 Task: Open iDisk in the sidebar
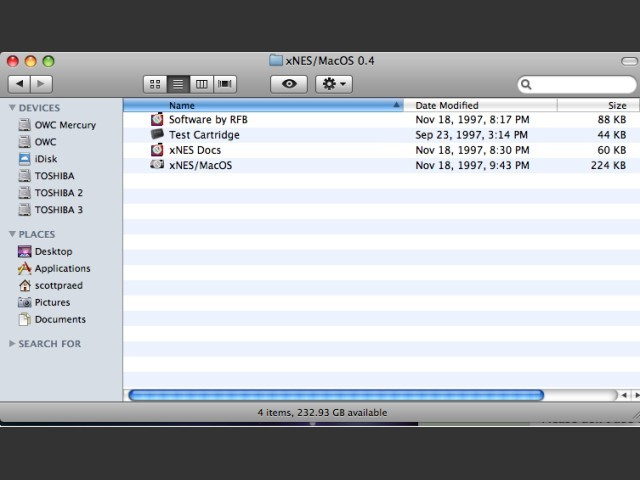45,159
